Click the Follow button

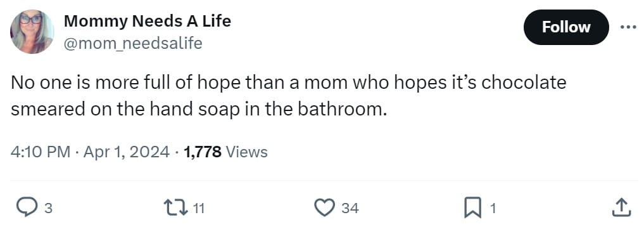pyautogui.click(x=566, y=27)
